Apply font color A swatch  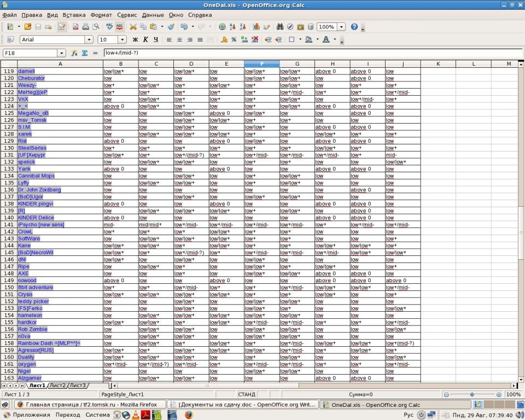tap(326, 39)
